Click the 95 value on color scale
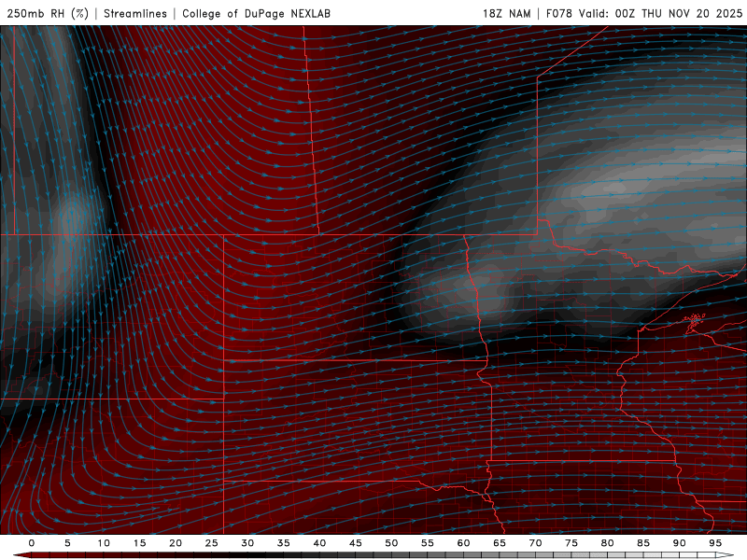 (715, 543)
